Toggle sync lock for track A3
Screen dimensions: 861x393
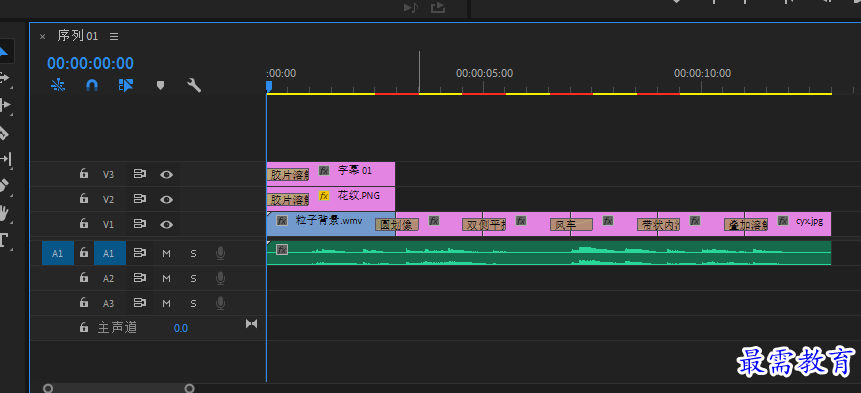140,303
